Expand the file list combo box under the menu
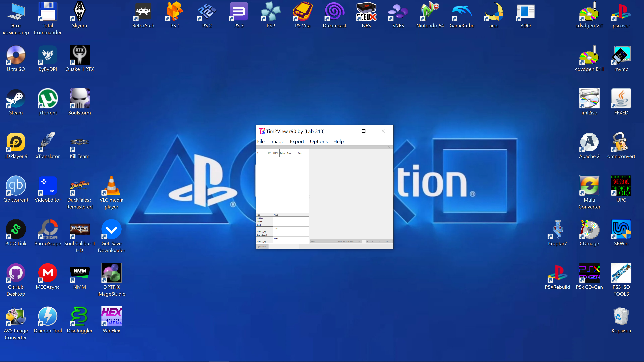 (325, 147)
